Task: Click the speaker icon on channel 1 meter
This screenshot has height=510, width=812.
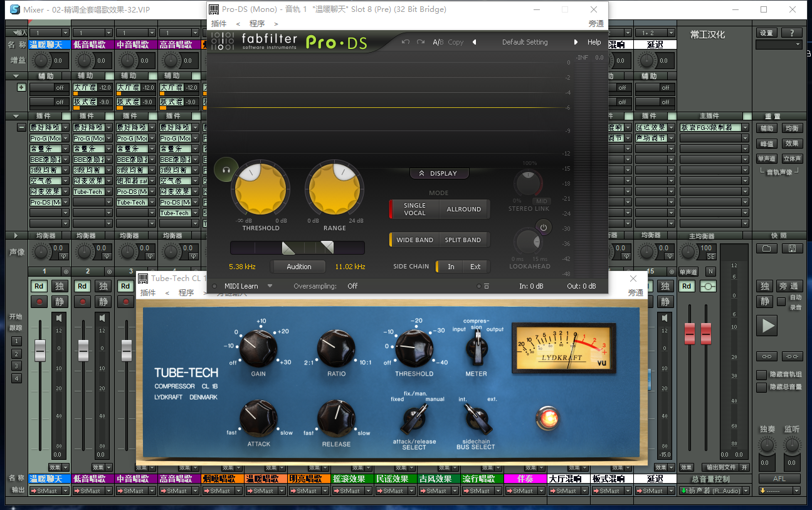Action: click(x=60, y=319)
